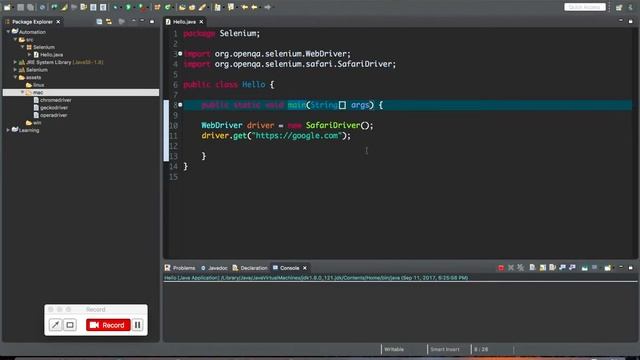Screen dimensions: 640x360
Task: Click the Pause button in Record widget
Action: [138, 325]
